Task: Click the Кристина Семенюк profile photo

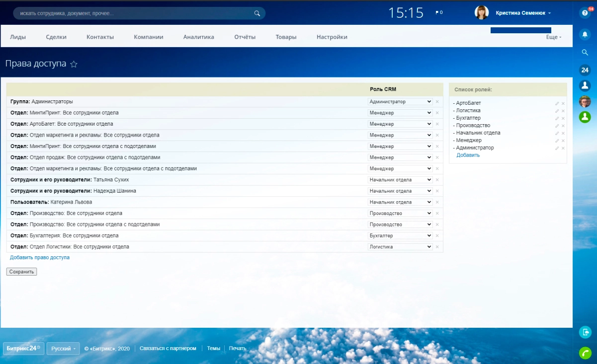Action: tap(482, 13)
